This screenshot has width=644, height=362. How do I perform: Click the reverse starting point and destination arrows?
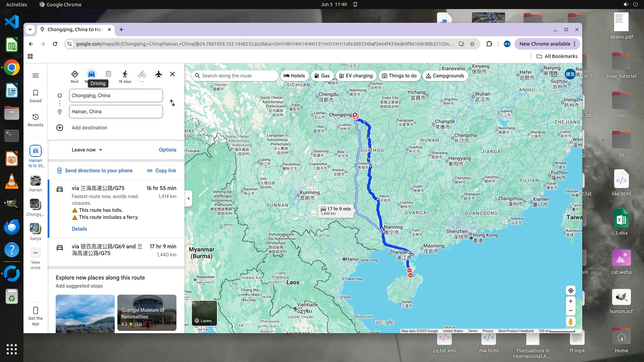(172, 103)
